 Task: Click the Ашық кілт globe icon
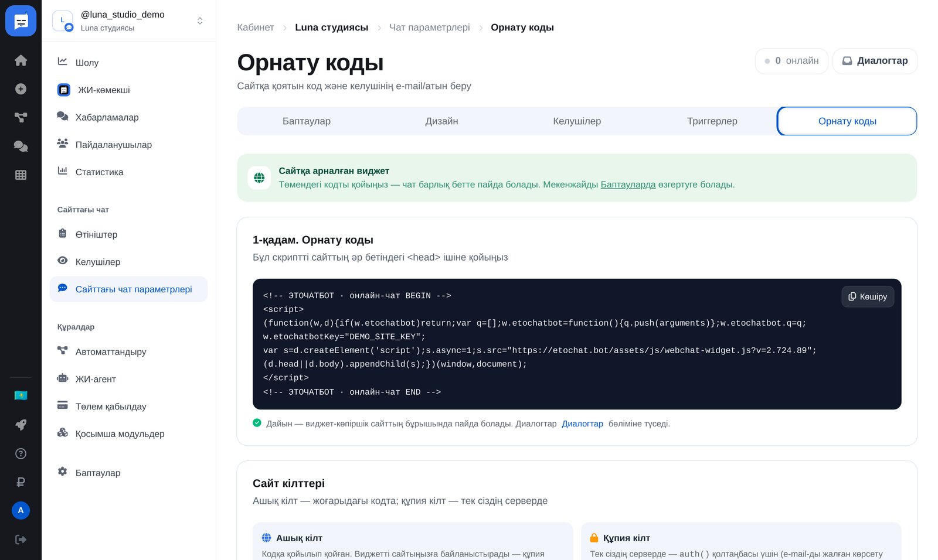[x=266, y=538]
